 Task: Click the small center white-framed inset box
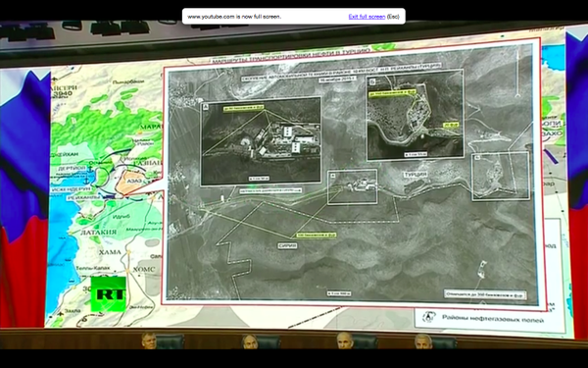352,186
